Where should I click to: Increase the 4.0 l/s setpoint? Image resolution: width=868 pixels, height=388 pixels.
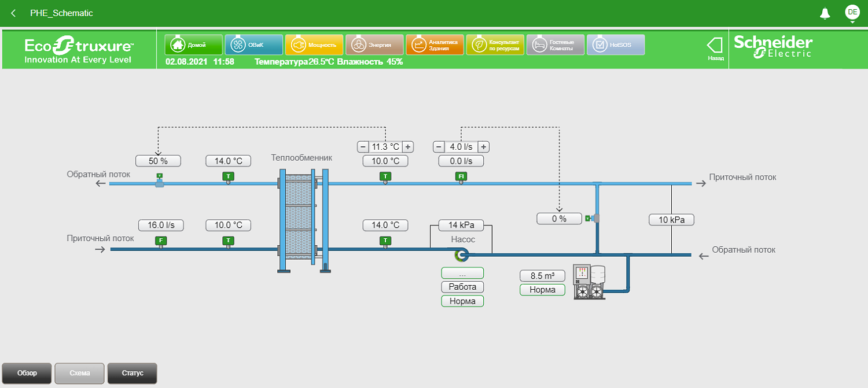[x=484, y=147]
